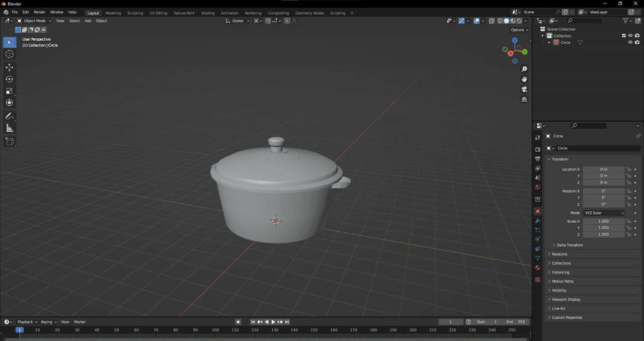Expand the Delta Transform panel
Image resolution: width=644 pixels, height=341 pixels.
570,245
